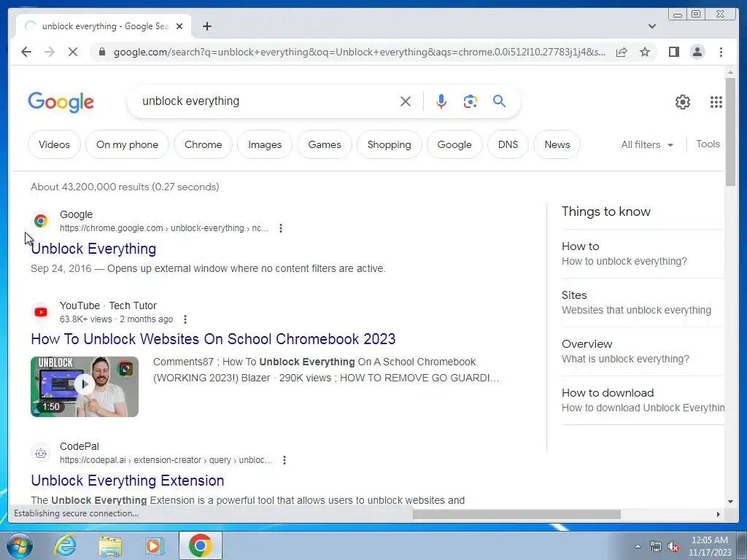Show hidden system tray icons
This screenshot has height=560, width=747.
point(638,546)
